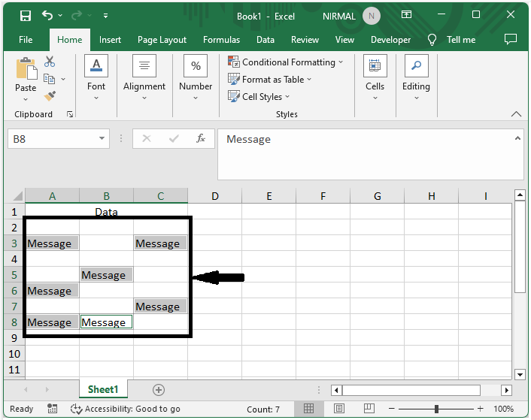Select all cells with corner triangle
The width and height of the screenshot is (531, 420).
[17, 196]
